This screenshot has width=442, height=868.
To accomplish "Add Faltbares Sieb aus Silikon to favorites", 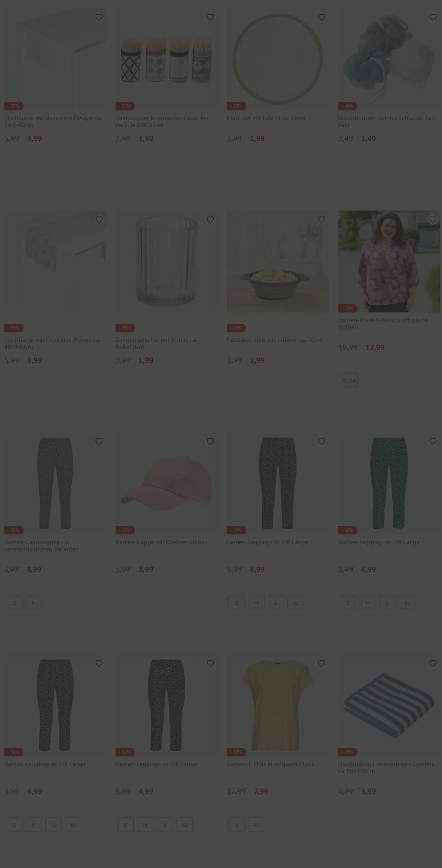I will tap(321, 220).
